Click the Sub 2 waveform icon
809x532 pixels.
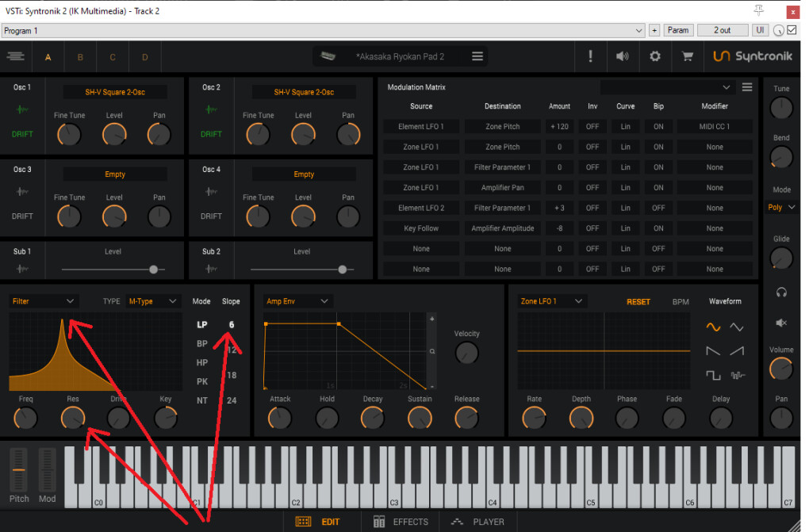(x=210, y=268)
